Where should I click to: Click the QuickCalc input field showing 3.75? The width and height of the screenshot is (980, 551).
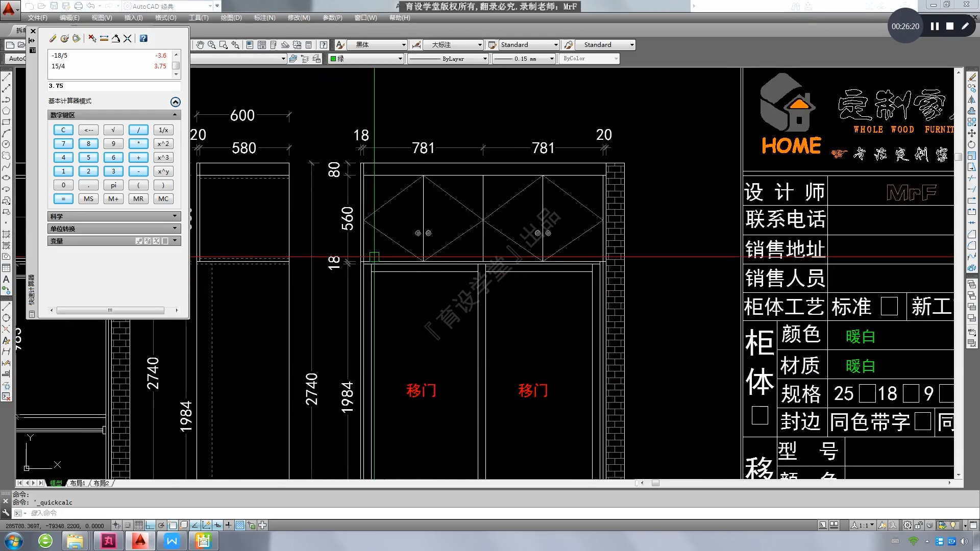(x=114, y=86)
